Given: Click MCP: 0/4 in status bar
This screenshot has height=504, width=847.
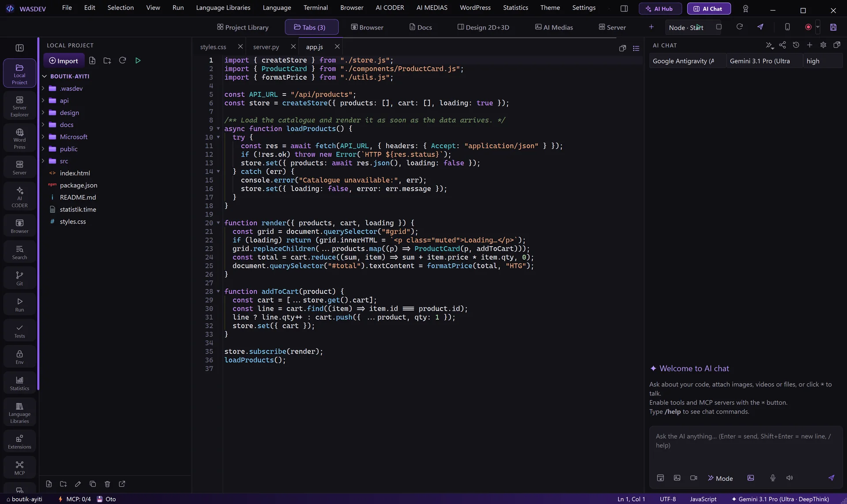Looking at the screenshot, I should 74,499.
